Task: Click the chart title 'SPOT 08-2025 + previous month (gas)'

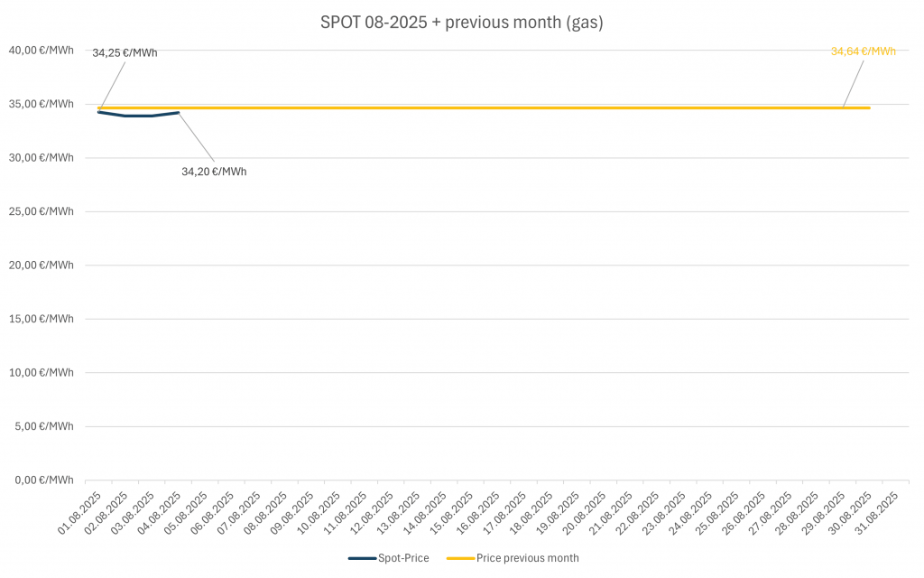Action: tap(461, 23)
